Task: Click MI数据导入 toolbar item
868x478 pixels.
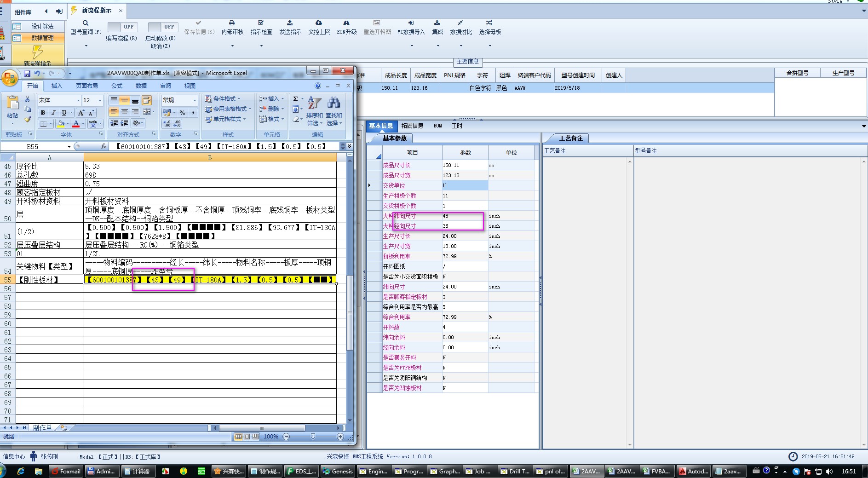Action: [x=411, y=28]
